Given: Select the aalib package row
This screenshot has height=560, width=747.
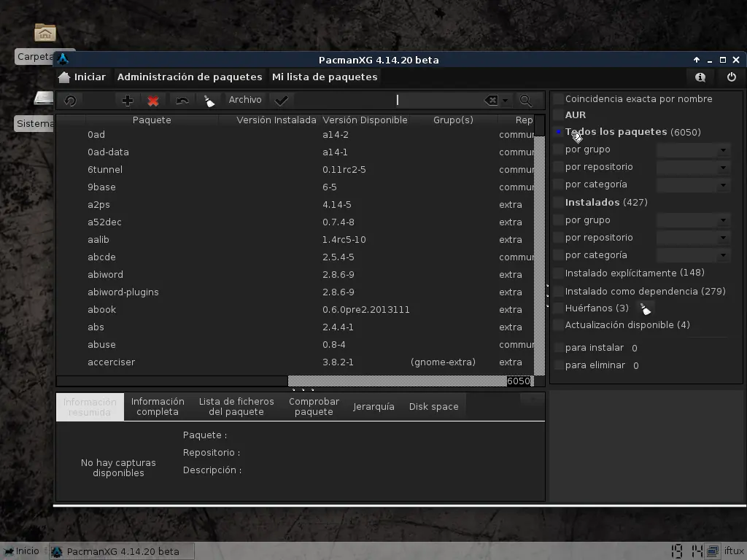Looking at the screenshot, I should 295,239.
